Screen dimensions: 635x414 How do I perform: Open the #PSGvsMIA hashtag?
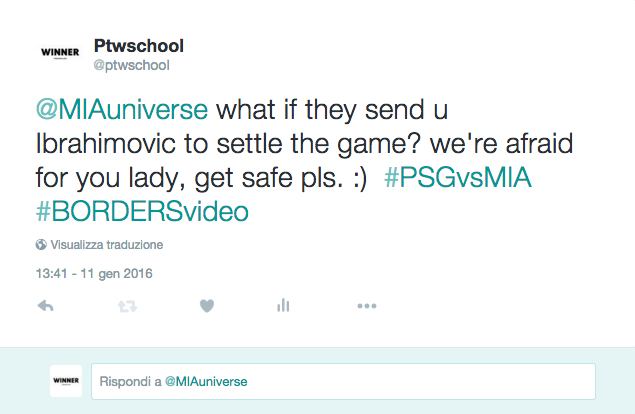[x=458, y=177]
